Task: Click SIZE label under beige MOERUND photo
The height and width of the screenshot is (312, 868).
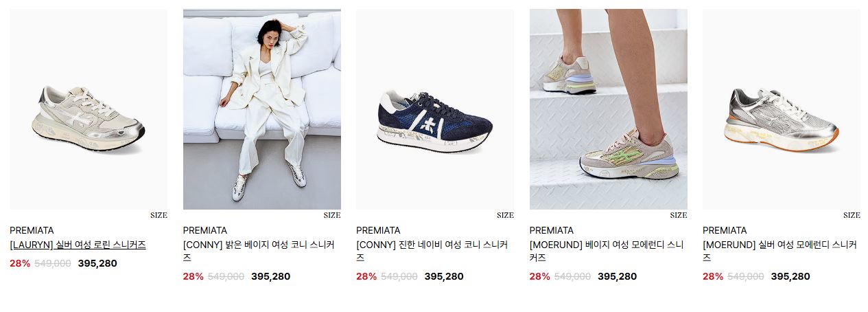Action: 679,215
